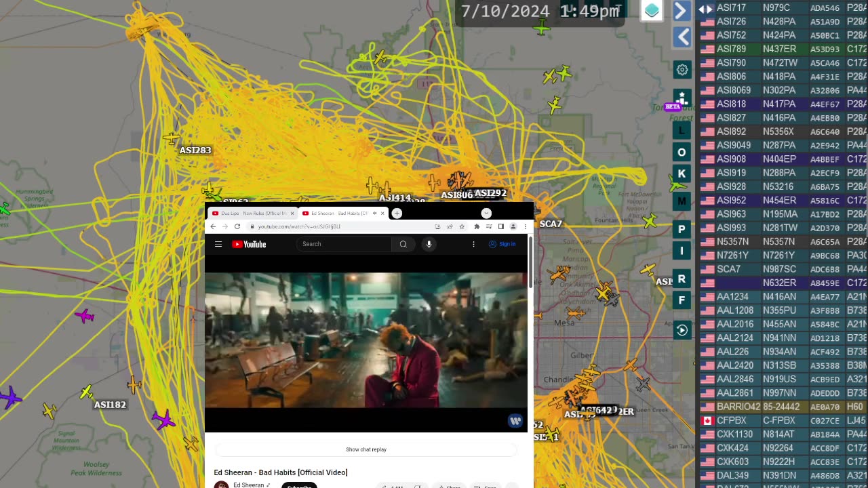Click the YouTube search magnifier button

pyautogui.click(x=403, y=244)
